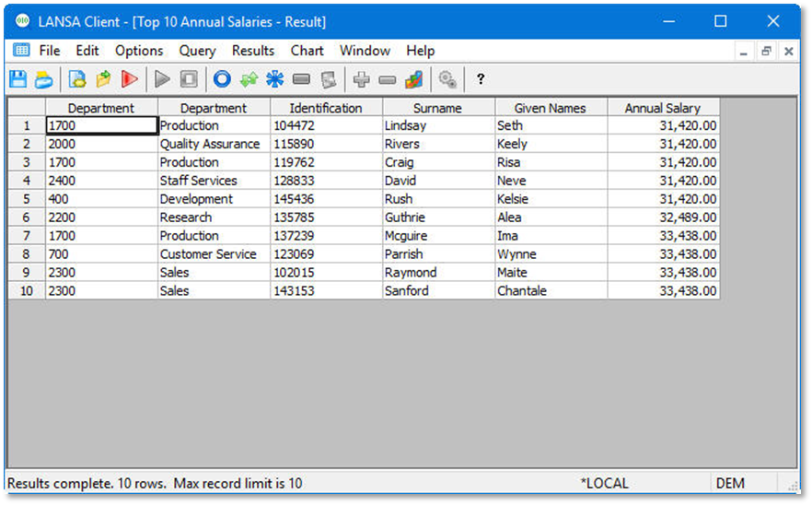Image resolution: width=812 pixels, height=505 pixels.
Task: Open the Help menu
Action: click(420, 51)
